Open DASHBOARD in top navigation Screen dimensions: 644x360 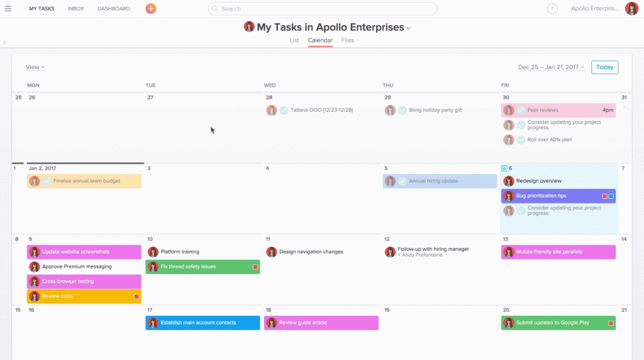(x=113, y=9)
